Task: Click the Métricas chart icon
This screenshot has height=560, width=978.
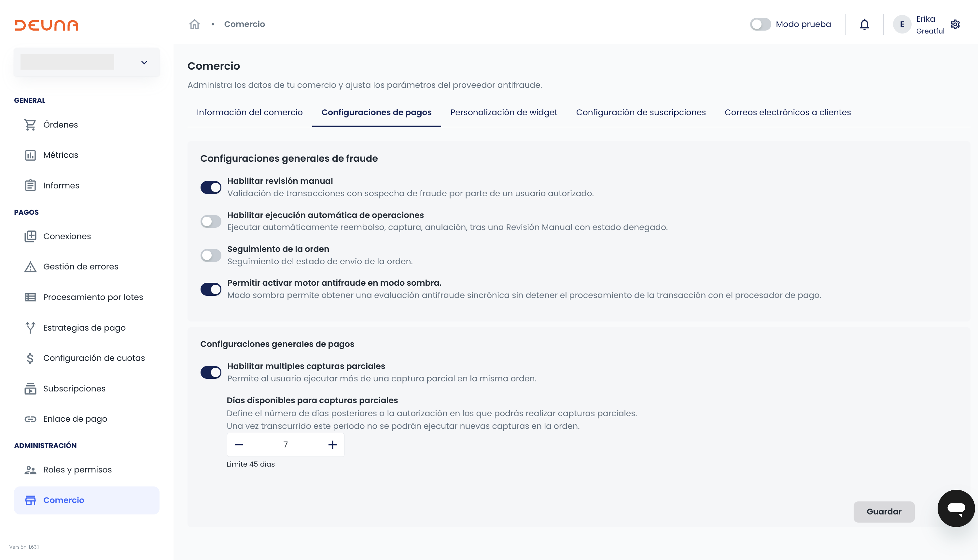Action: pos(30,155)
